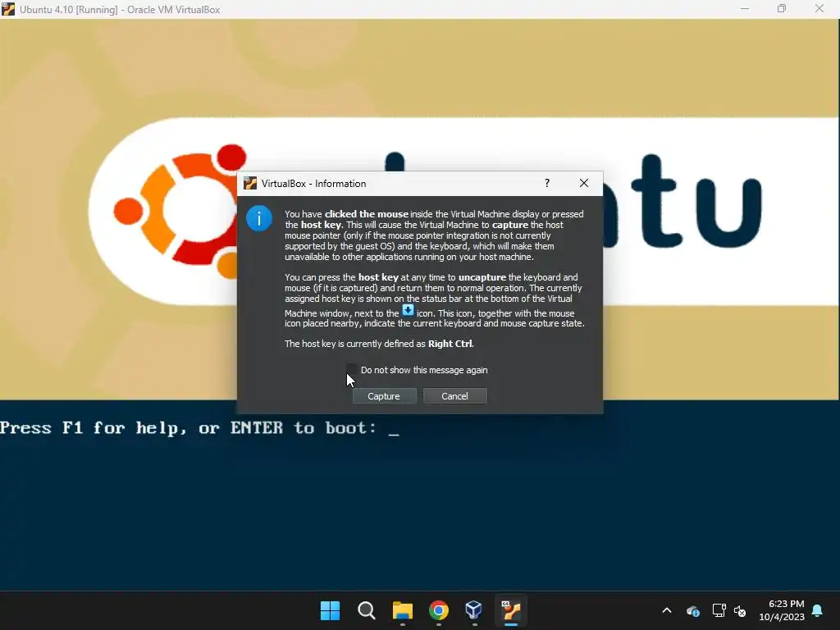Click 'Right Ctrl' host key text in dialog
The height and width of the screenshot is (630, 840).
coord(450,344)
